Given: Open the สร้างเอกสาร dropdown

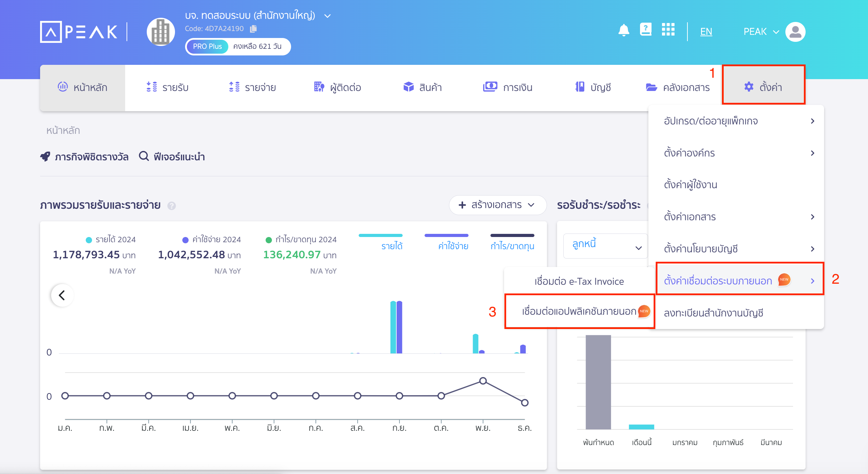Looking at the screenshot, I should 497,205.
